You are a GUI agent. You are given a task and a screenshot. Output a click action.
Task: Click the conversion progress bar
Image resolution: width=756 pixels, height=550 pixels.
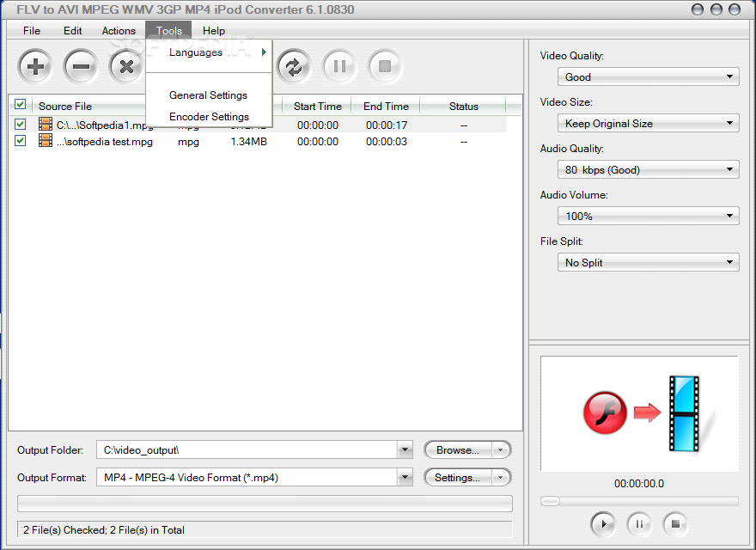(265, 504)
